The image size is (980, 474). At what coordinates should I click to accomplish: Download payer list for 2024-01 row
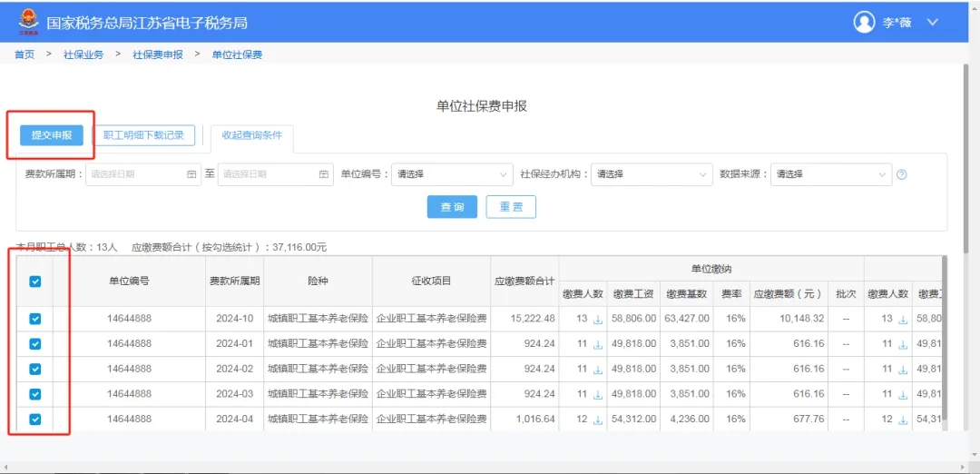click(x=598, y=345)
